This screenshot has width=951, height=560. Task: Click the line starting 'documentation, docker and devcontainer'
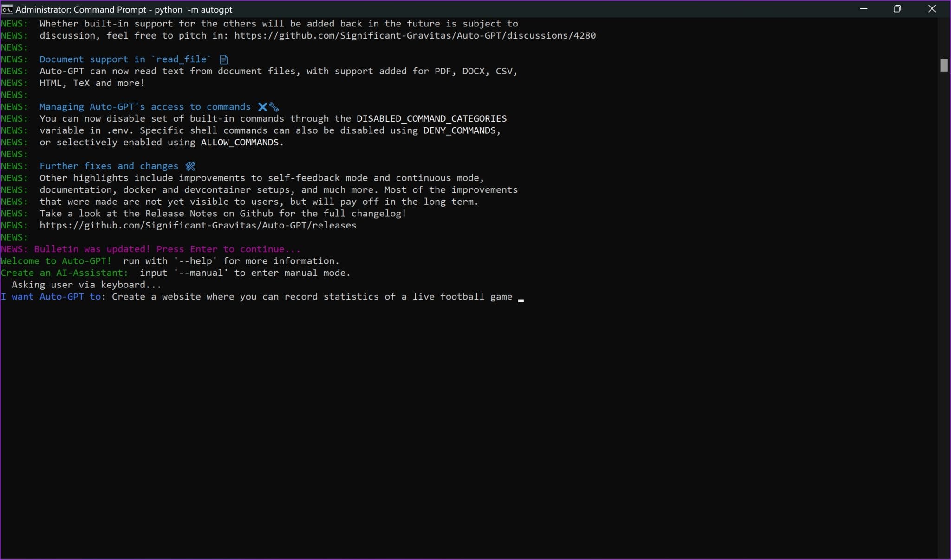tap(278, 190)
